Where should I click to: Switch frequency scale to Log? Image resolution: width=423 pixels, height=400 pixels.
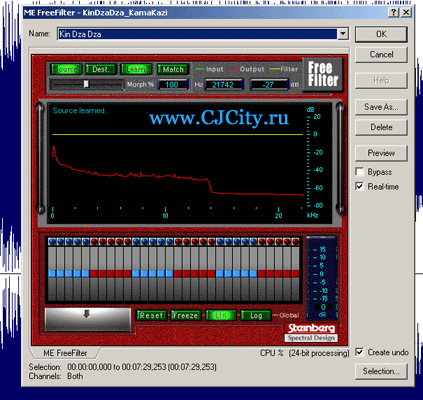256,315
